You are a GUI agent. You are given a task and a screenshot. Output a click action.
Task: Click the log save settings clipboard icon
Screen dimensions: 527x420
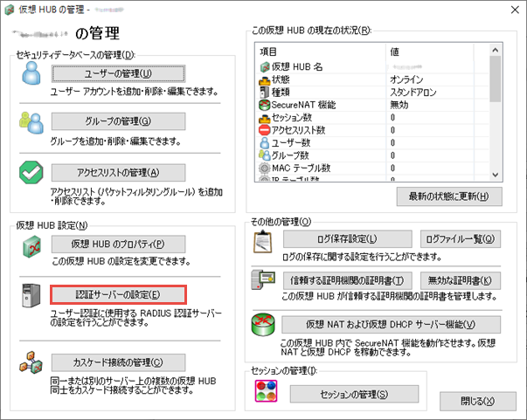(263, 242)
